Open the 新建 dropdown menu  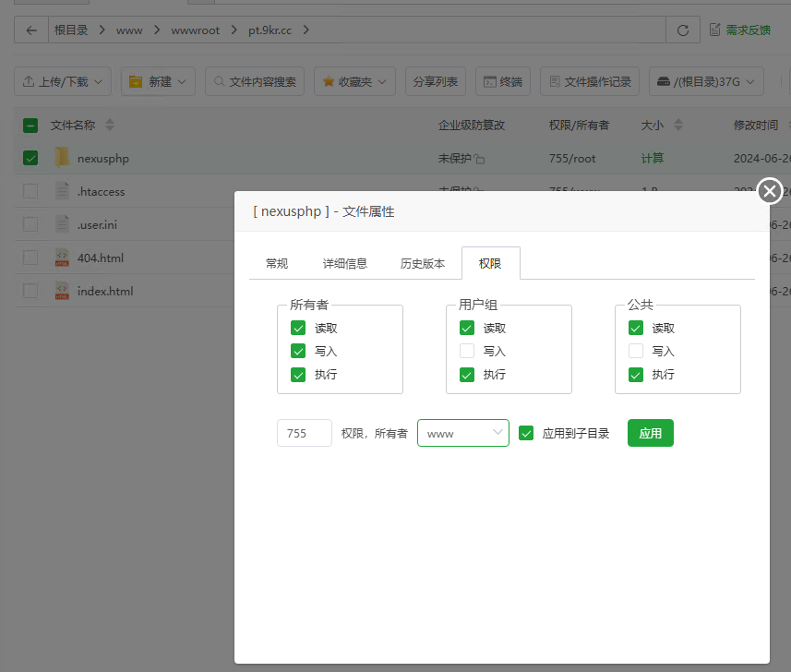pos(158,81)
